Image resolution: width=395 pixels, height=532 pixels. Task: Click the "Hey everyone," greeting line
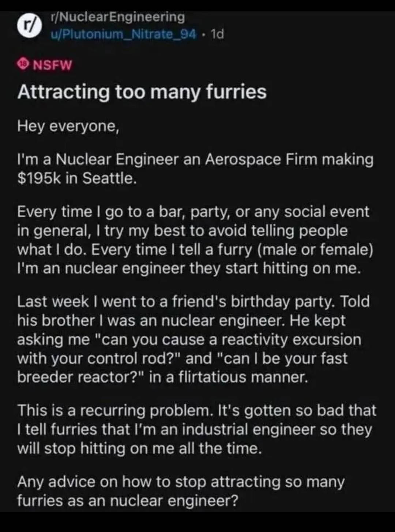pos(68,126)
